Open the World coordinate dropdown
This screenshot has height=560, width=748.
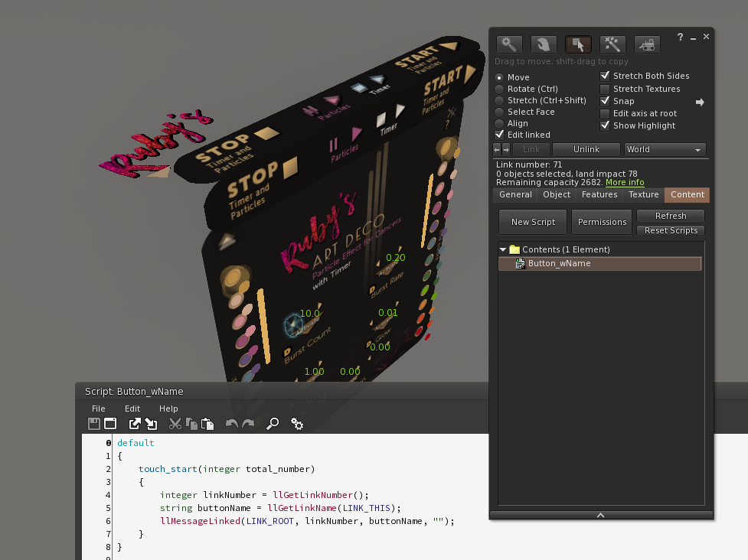[665, 150]
